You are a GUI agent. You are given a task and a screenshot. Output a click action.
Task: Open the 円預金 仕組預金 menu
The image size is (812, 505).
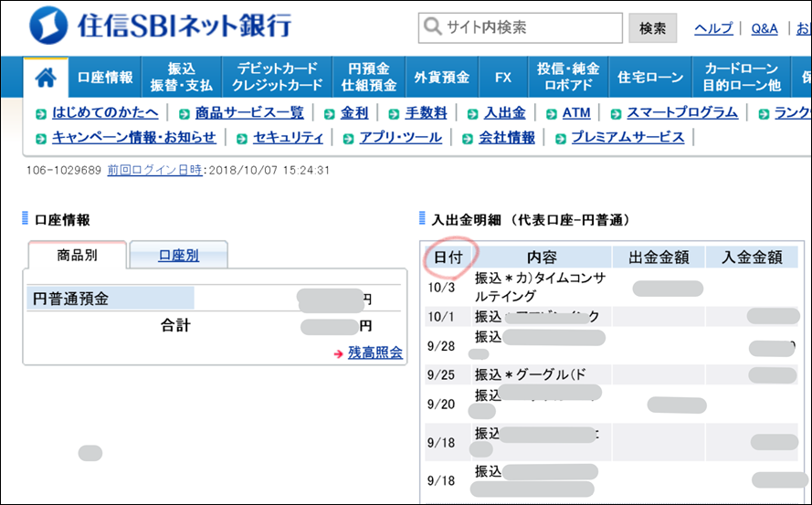tap(369, 78)
